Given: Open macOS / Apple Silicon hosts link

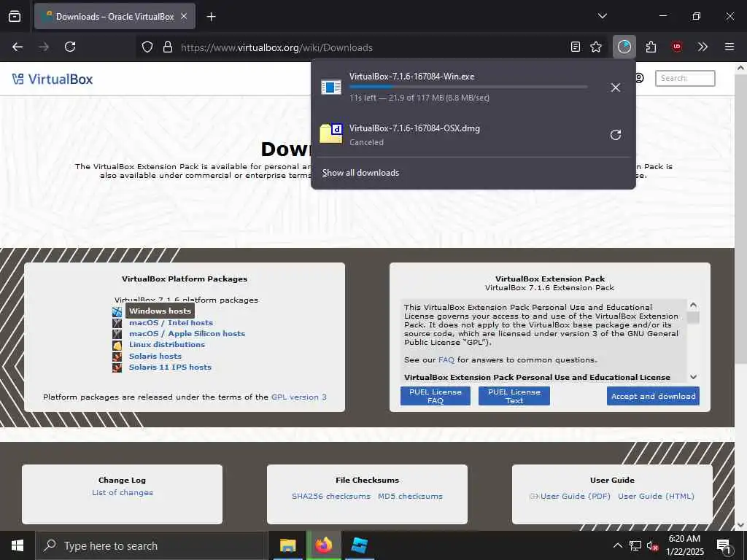Looking at the screenshot, I should 187,333.
